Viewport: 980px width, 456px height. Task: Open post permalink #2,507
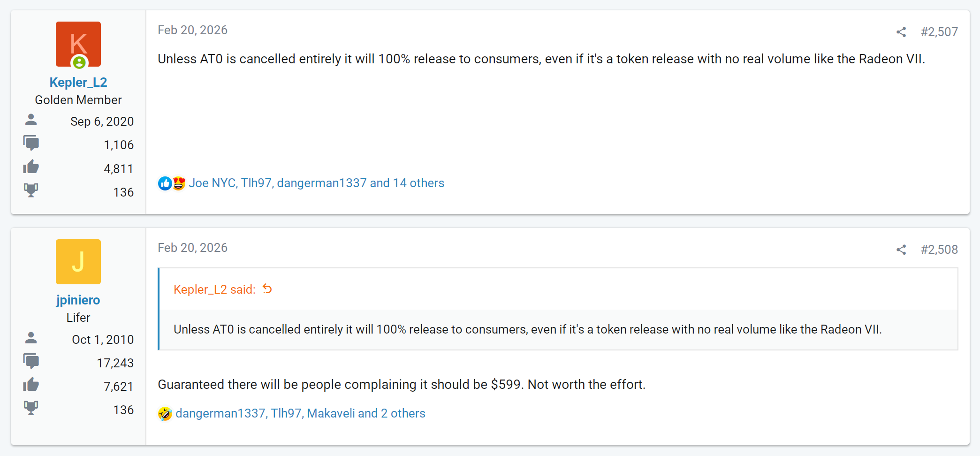click(x=939, y=32)
